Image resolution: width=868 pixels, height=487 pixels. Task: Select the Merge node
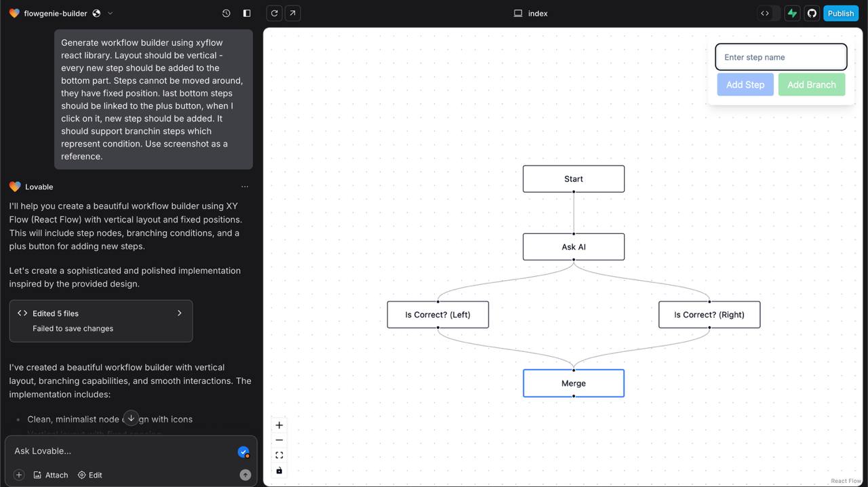tap(573, 383)
